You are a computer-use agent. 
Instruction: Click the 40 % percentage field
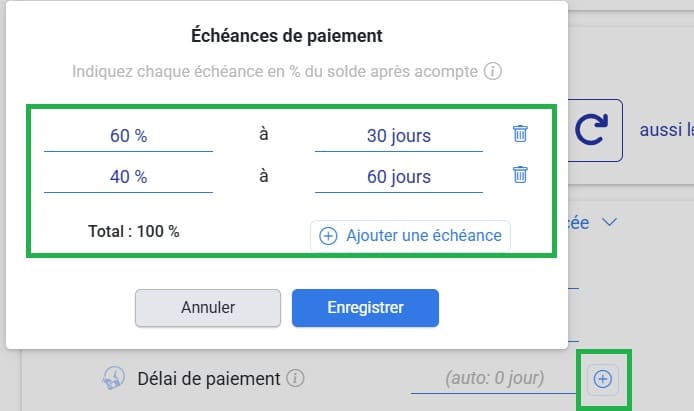pyautogui.click(x=128, y=177)
